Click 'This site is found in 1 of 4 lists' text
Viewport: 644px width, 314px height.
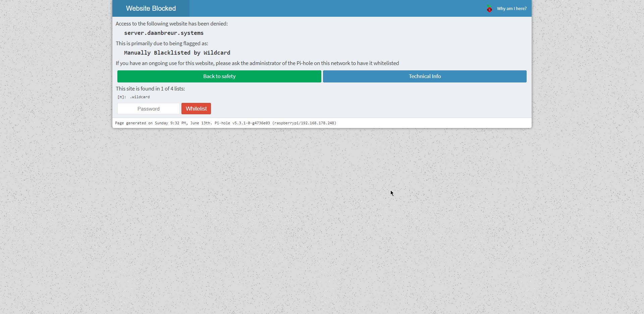coord(150,88)
